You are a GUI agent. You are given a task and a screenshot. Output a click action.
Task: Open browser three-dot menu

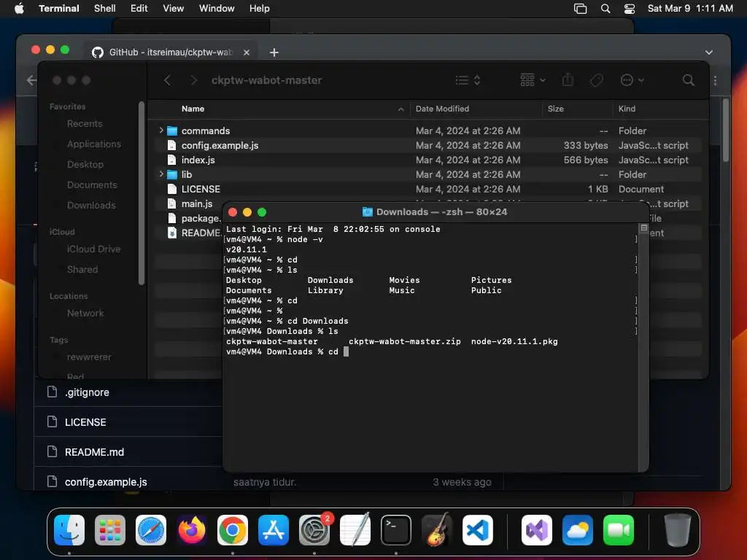(715, 80)
